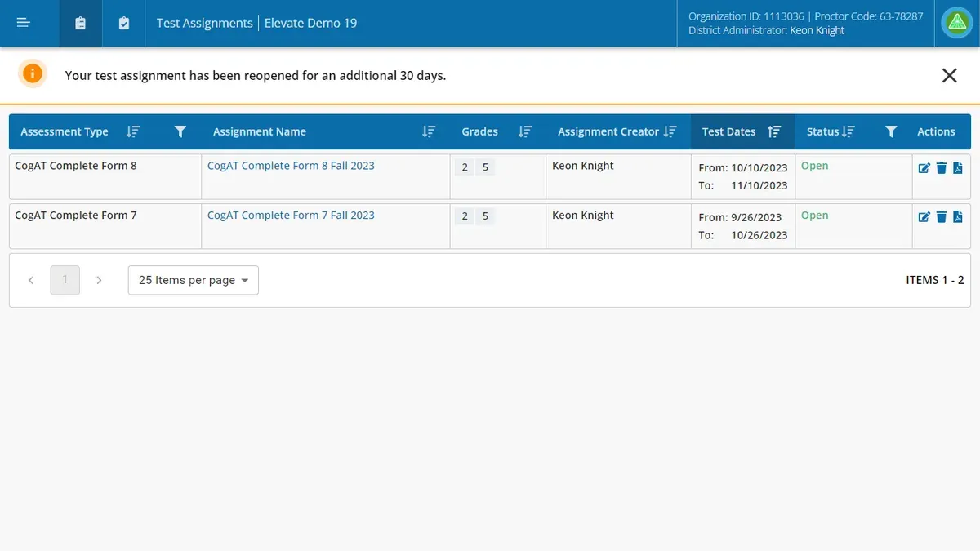The height and width of the screenshot is (551, 980).
Task: Click the Actions column header
Action: [936, 131]
